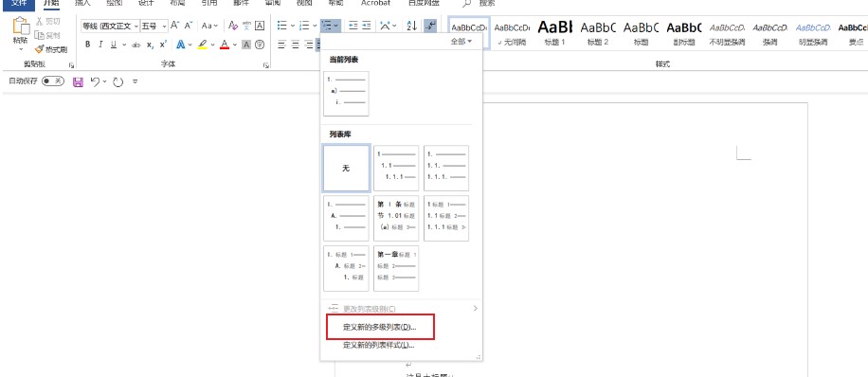Open highlight color dropdown arrow

coord(212,45)
